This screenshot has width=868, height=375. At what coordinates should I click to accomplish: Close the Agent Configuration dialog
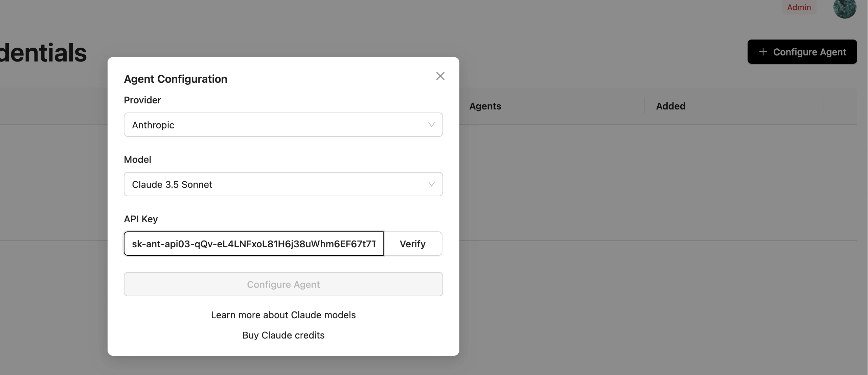click(x=440, y=76)
